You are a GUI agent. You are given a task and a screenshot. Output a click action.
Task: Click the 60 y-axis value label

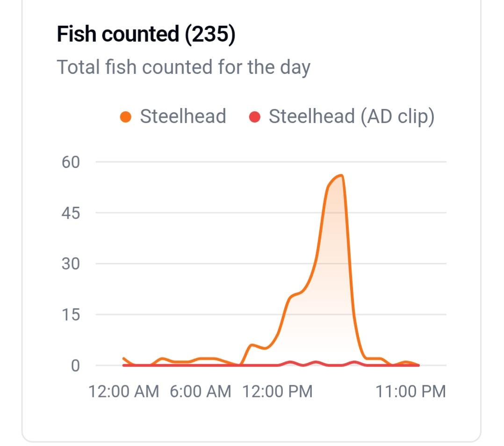(x=71, y=162)
